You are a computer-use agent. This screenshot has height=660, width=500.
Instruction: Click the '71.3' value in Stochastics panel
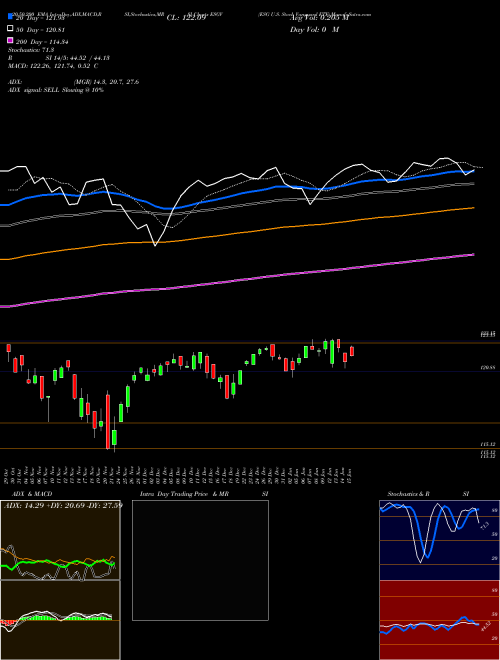click(x=484, y=525)
